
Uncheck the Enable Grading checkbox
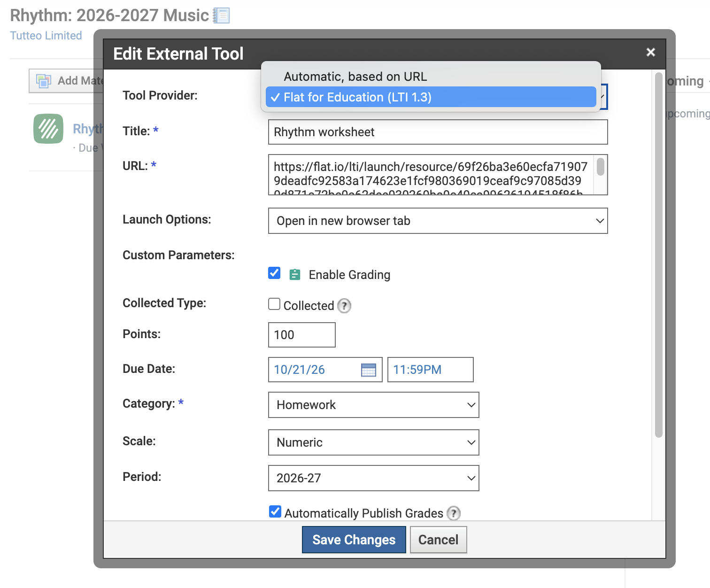pos(274,273)
